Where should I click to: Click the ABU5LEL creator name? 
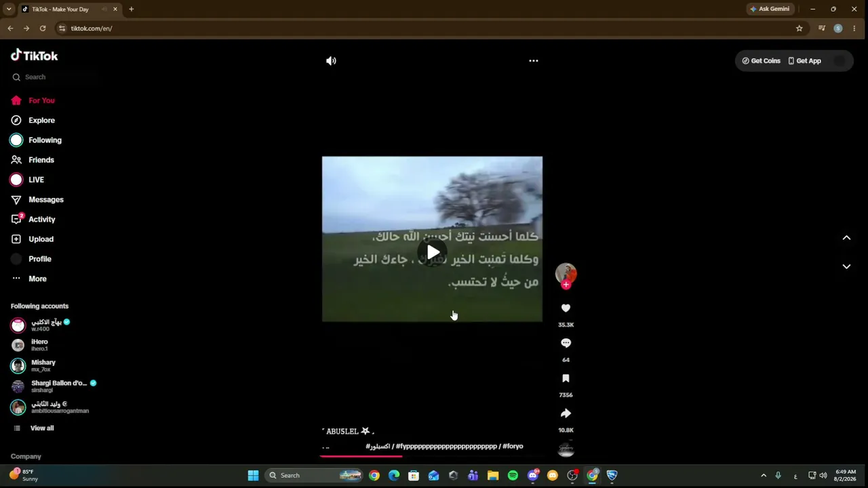349,431
